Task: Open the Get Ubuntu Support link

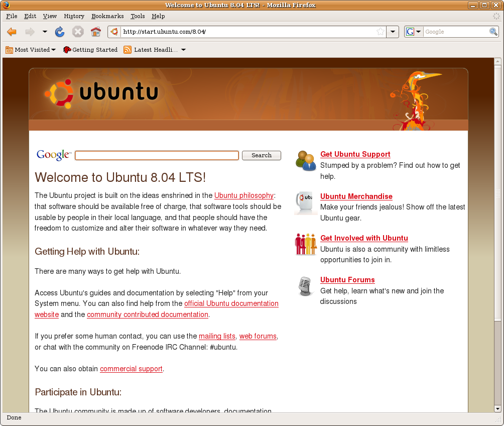Action: click(x=355, y=154)
